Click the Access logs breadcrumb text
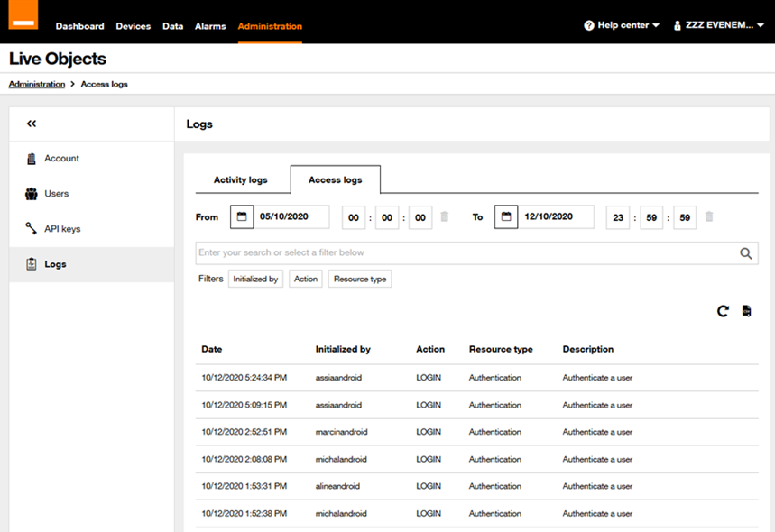This screenshot has width=775, height=532. 105,84
